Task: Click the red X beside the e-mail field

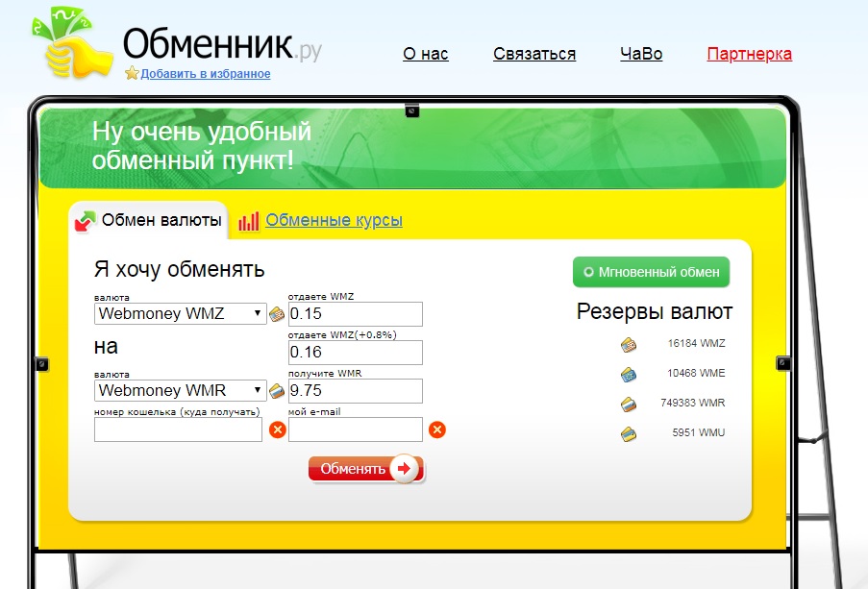Action: [437, 429]
